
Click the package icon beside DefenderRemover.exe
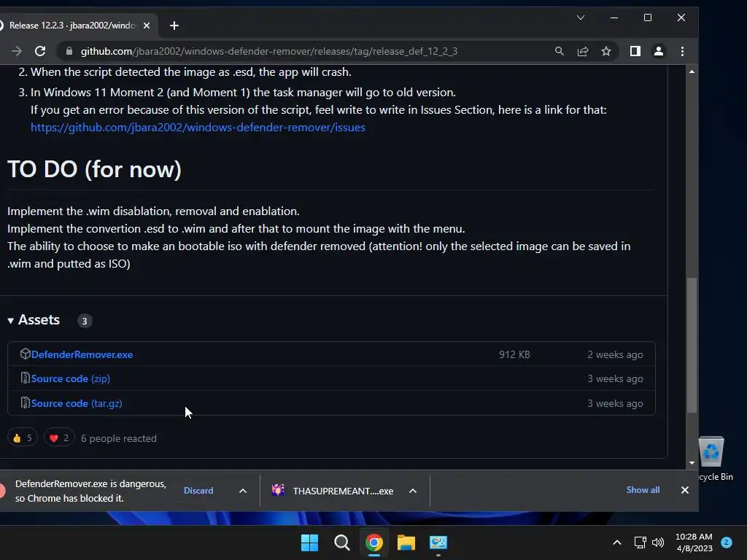[x=26, y=354]
